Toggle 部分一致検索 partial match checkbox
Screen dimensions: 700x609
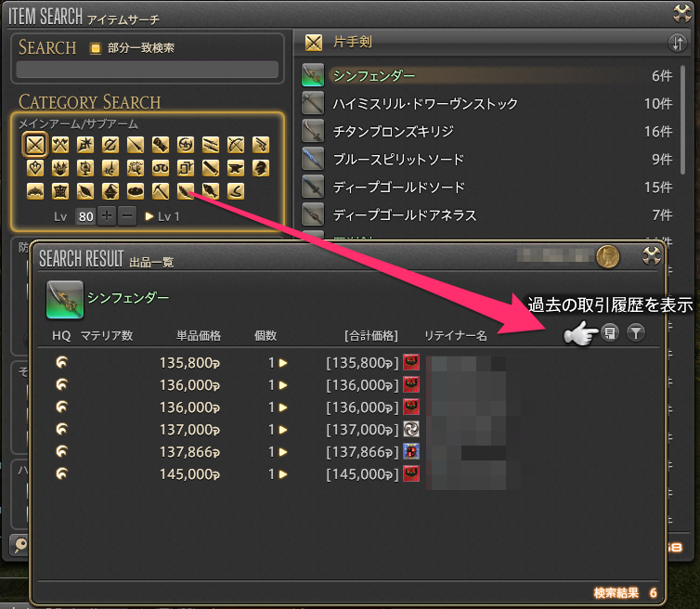[x=95, y=48]
